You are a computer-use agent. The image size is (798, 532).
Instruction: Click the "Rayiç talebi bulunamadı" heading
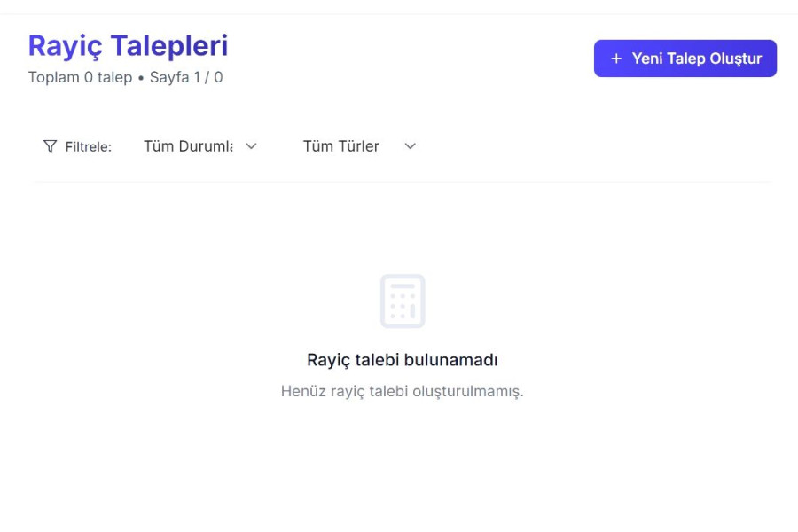coord(403,360)
